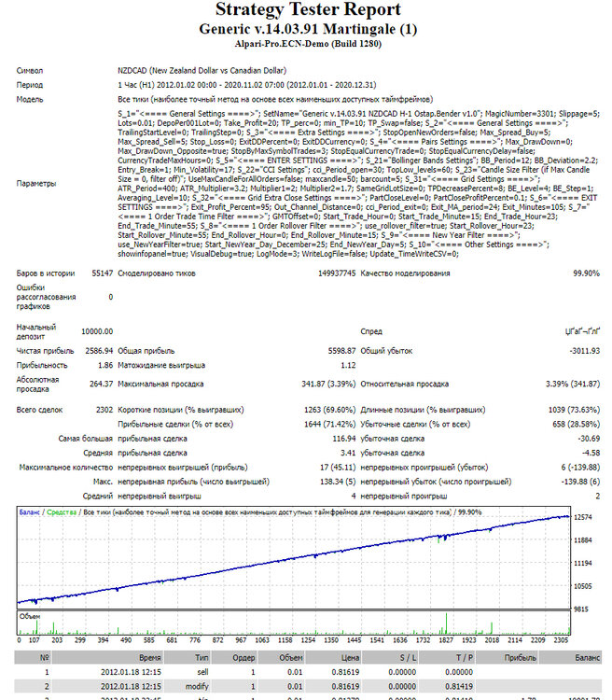
Task: Click short positions value '1263 (69.60%)'
Action: pyautogui.click(x=330, y=410)
